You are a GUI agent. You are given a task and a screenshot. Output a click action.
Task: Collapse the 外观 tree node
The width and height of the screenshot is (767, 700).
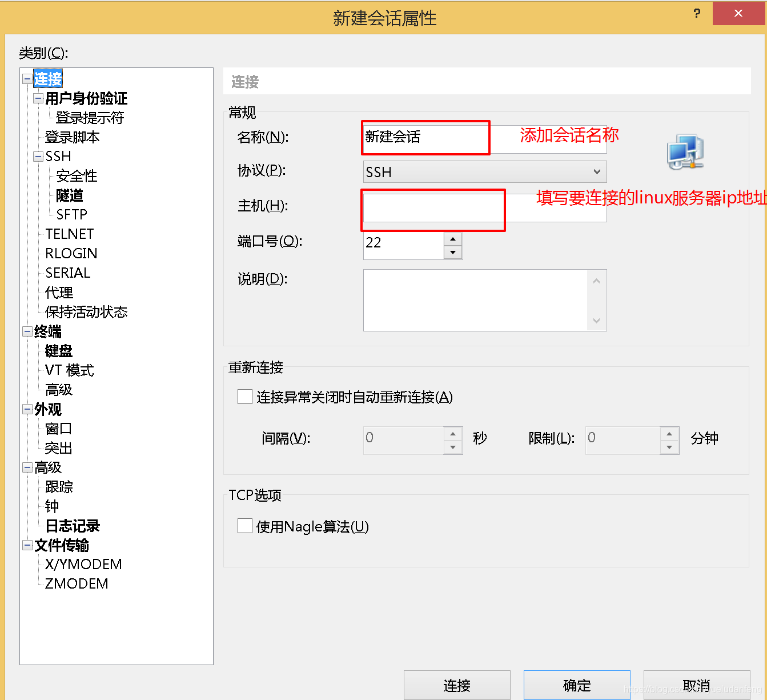27,409
